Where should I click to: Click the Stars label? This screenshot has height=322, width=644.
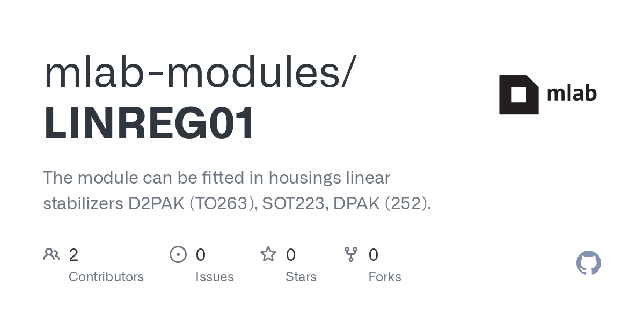pyautogui.click(x=301, y=277)
